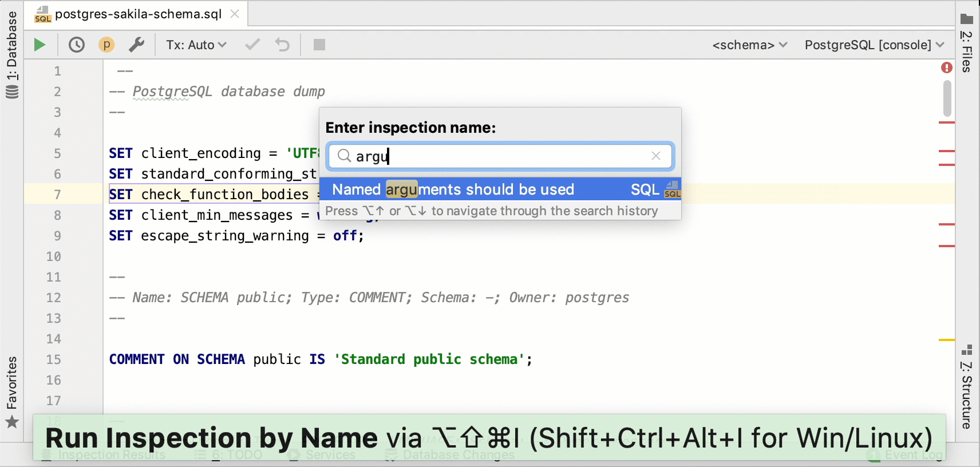
Task: Stop execution square icon
Action: [x=319, y=45]
